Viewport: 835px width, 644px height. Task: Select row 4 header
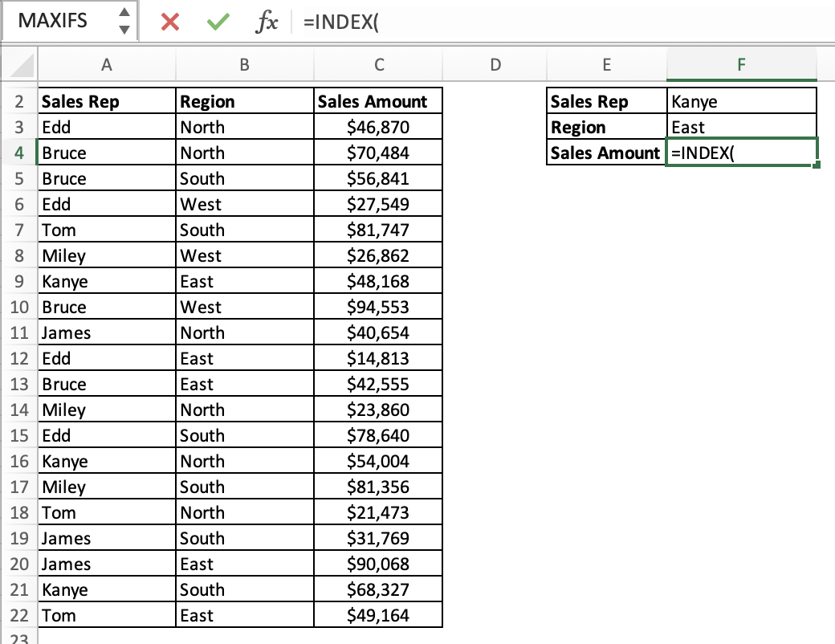click(19, 153)
